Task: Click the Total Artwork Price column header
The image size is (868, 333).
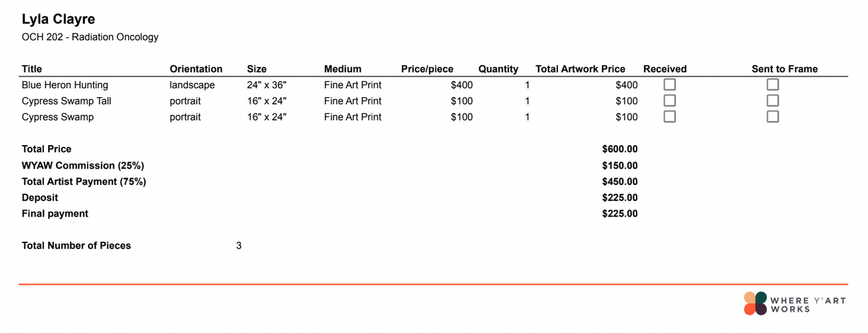Action: click(580, 69)
